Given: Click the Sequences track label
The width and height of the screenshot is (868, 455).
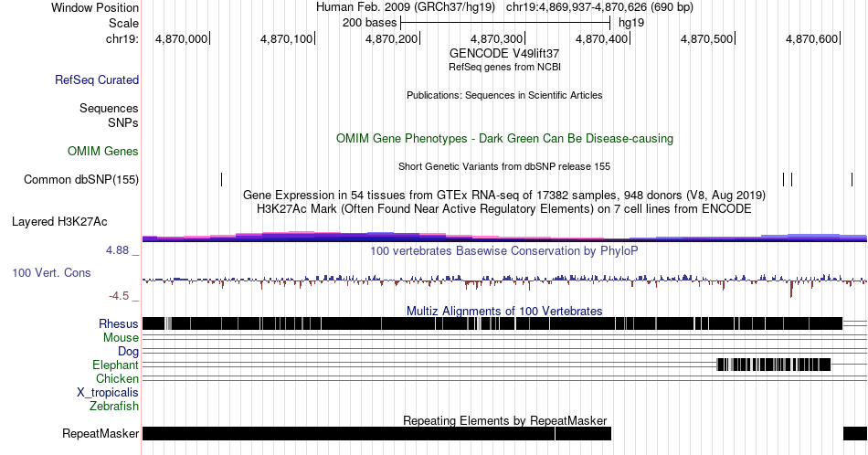Looking at the screenshot, I should coord(109,108).
